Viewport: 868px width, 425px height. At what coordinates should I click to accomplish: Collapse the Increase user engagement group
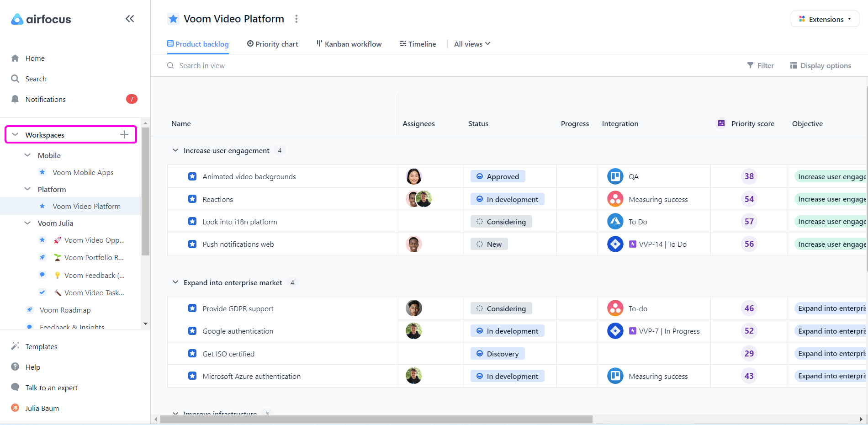point(175,150)
